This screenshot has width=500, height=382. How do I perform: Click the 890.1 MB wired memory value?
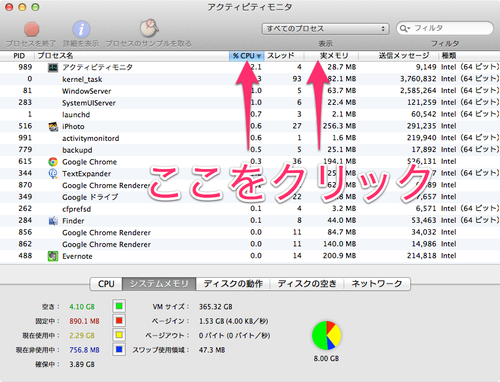[x=84, y=321]
